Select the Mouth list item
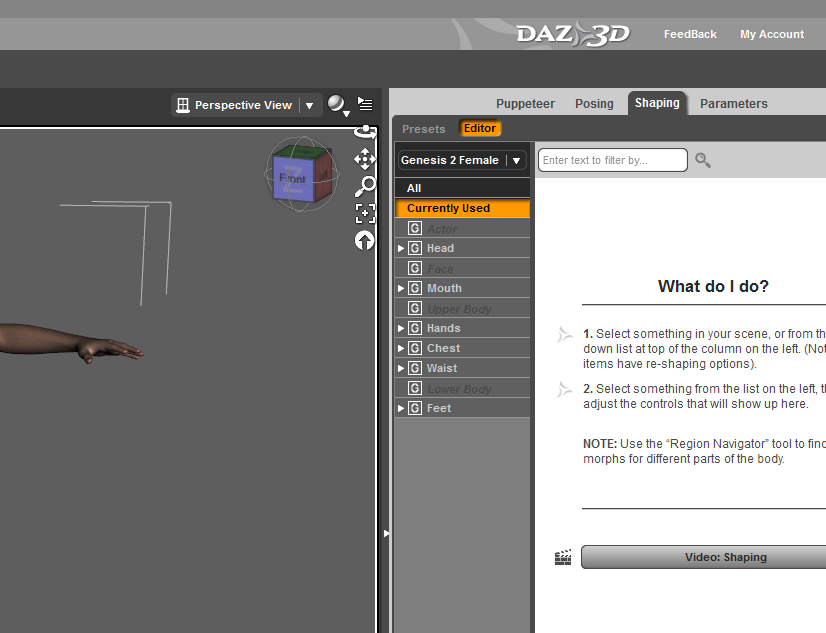Viewport: 826px width, 633px height. [x=463, y=288]
